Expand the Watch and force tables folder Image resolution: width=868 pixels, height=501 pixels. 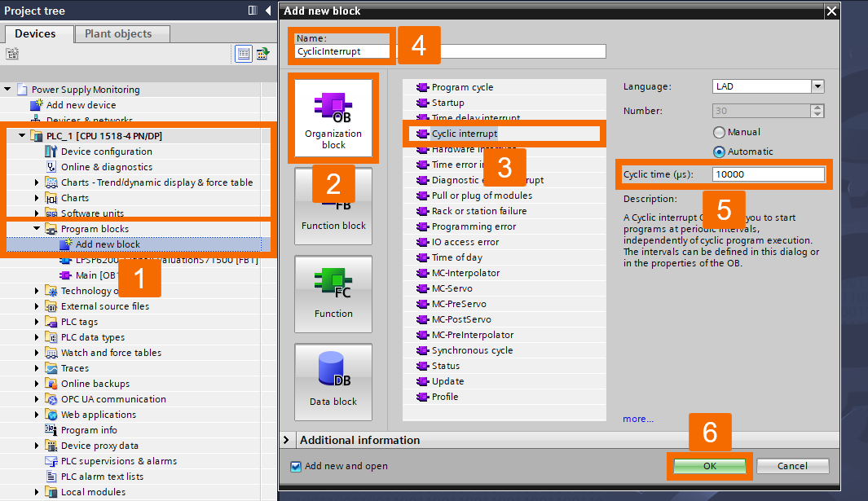pos(37,353)
